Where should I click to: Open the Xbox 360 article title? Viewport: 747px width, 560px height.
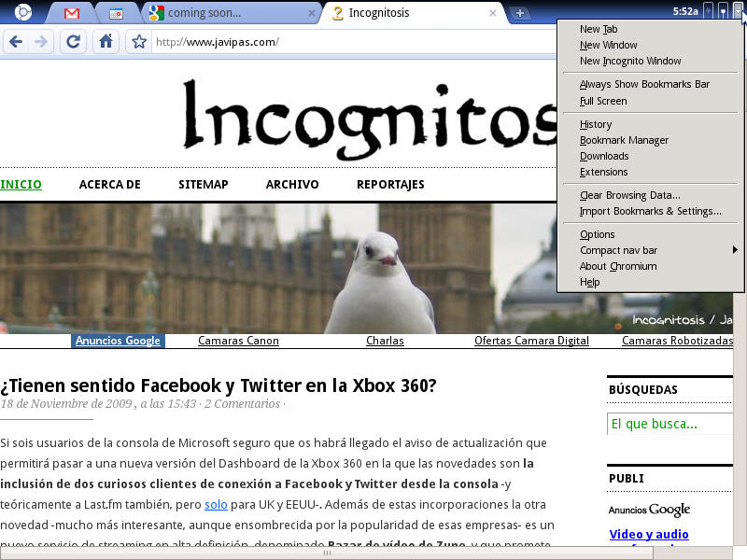click(218, 385)
